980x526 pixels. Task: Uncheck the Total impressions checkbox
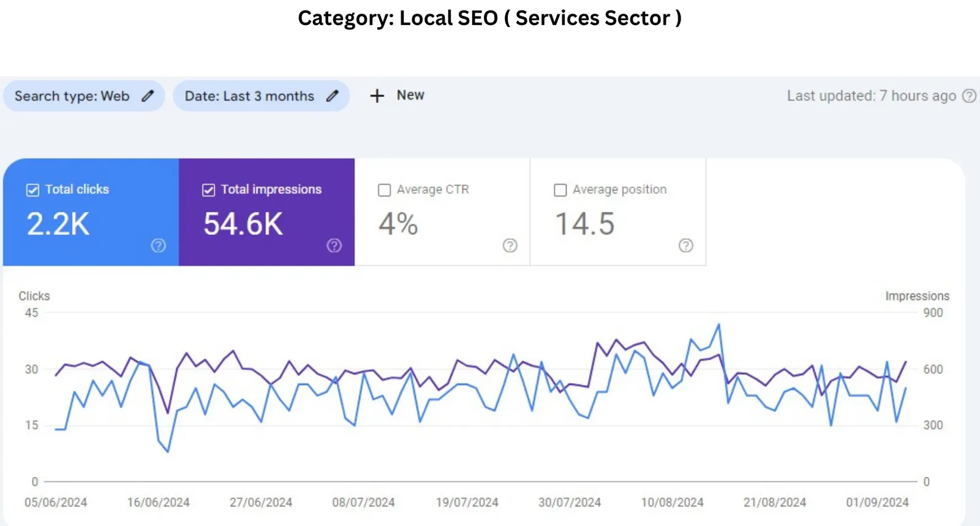tap(209, 190)
